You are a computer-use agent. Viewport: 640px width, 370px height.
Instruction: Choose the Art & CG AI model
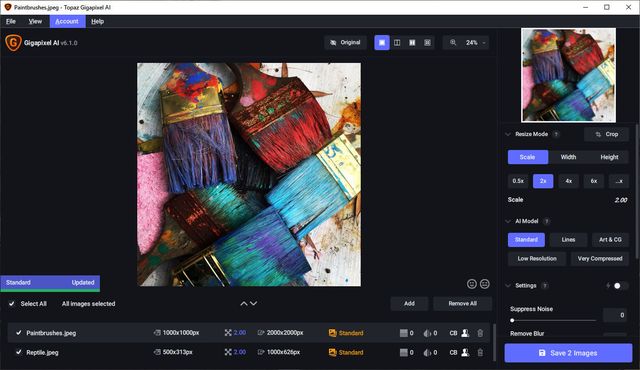tap(610, 240)
